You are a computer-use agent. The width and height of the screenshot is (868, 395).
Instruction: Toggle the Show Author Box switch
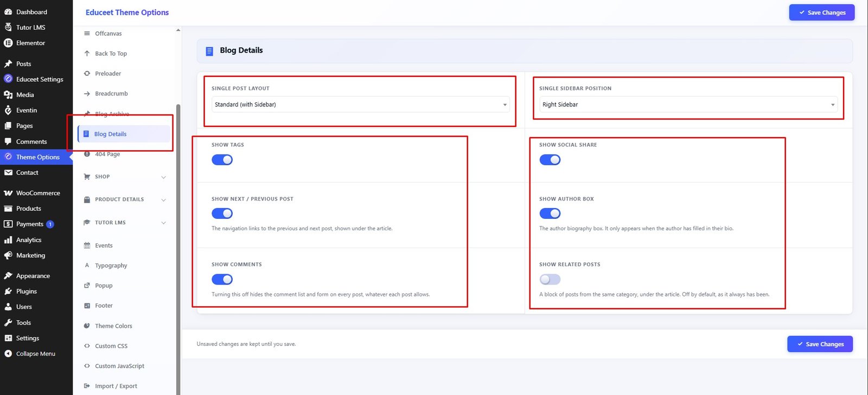click(550, 213)
